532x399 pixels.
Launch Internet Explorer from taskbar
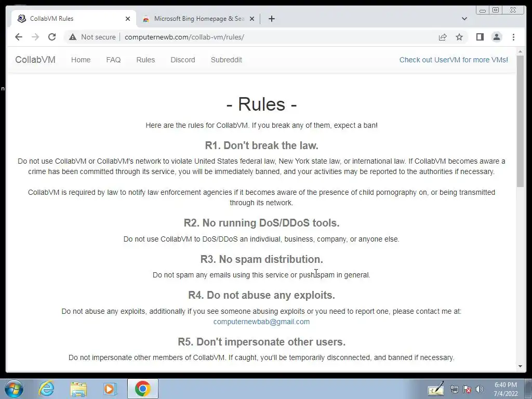46,389
